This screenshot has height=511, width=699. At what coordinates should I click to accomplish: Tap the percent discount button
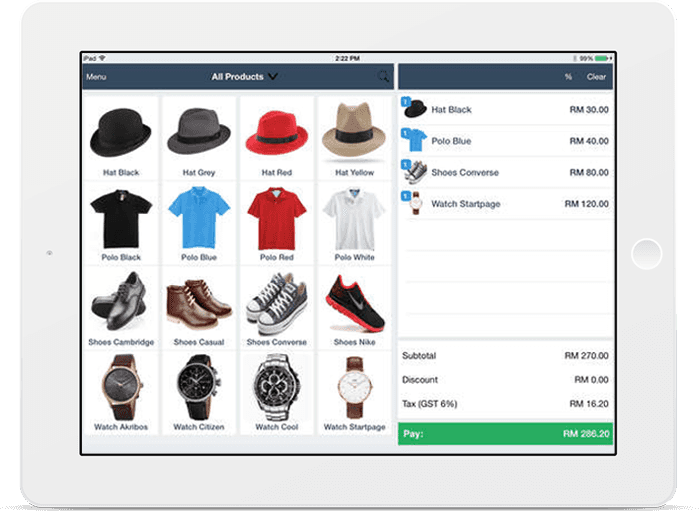568,77
